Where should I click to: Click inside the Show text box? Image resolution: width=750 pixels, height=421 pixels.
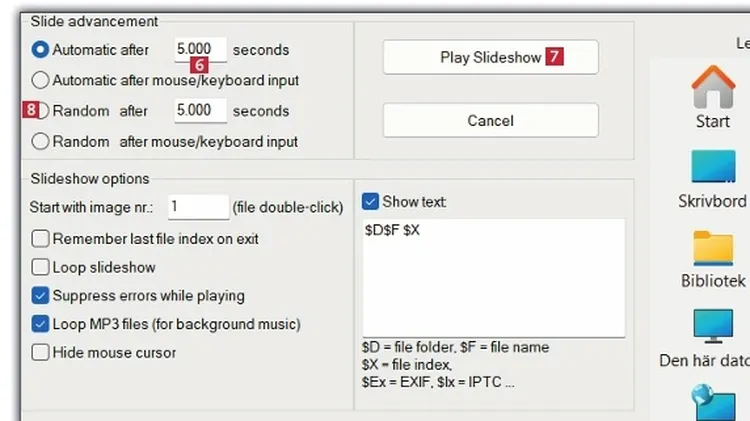click(x=493, y=280)
